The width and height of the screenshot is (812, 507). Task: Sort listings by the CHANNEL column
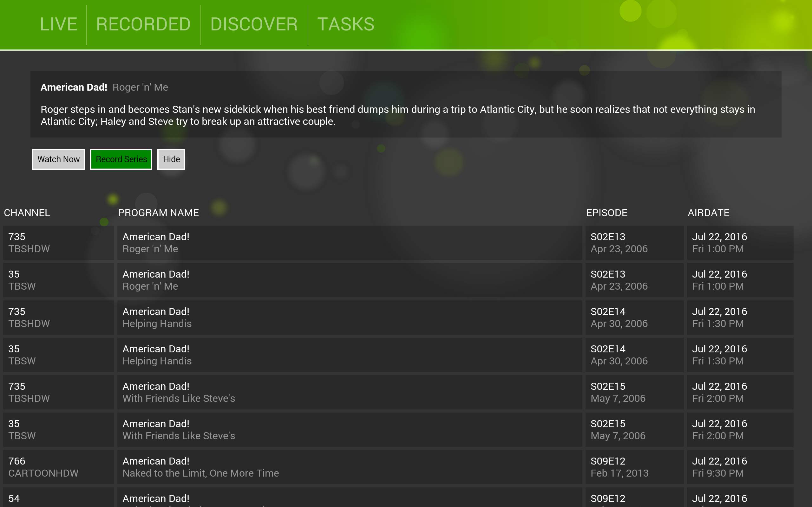tap(27, 212)
